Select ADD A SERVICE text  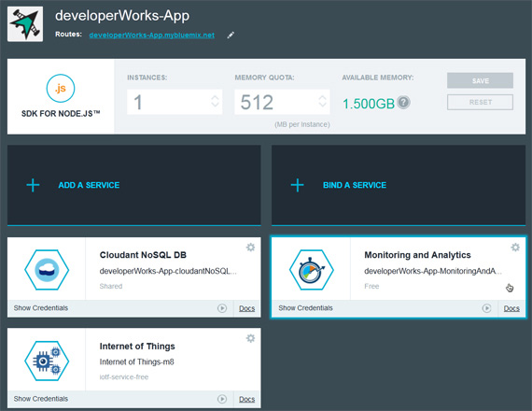[x=89, y=185]
